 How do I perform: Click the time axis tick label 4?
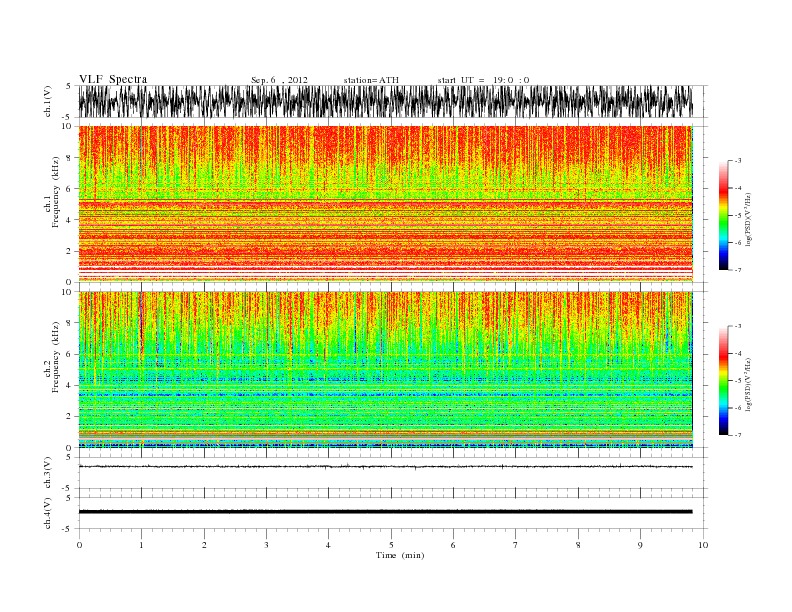point(328,545)
